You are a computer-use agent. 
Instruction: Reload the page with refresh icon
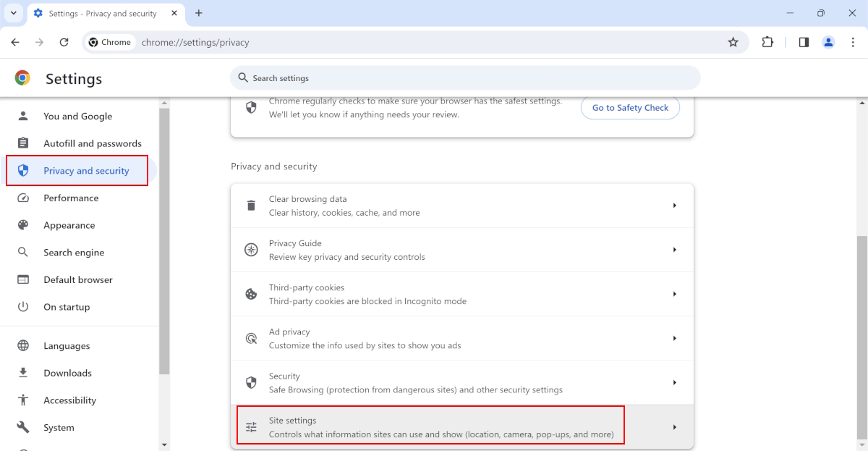(x=64, y=42)
